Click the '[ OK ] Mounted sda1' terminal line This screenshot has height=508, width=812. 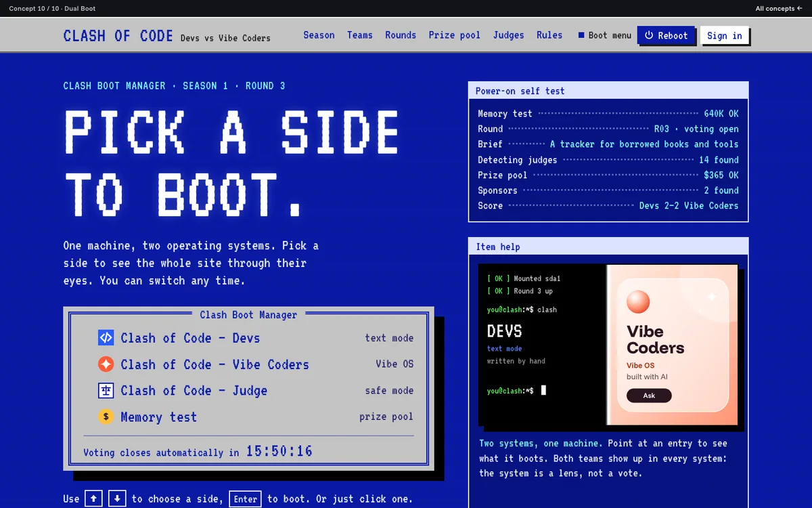(x=524, y=278)
